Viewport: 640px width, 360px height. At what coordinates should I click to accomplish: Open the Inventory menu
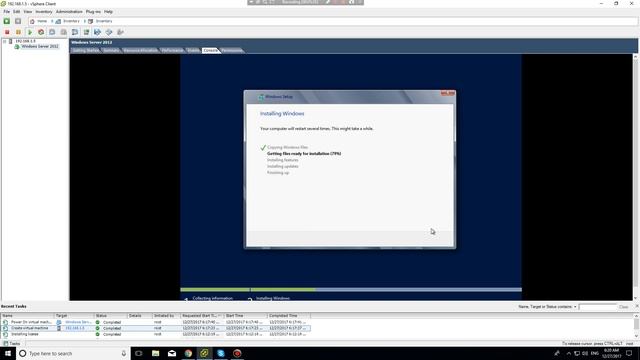point(44,12)
